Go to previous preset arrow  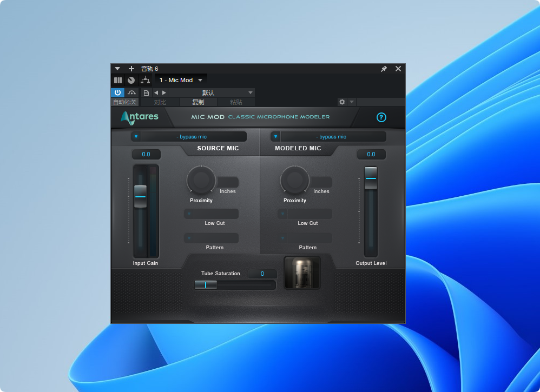tap(156, 92)
